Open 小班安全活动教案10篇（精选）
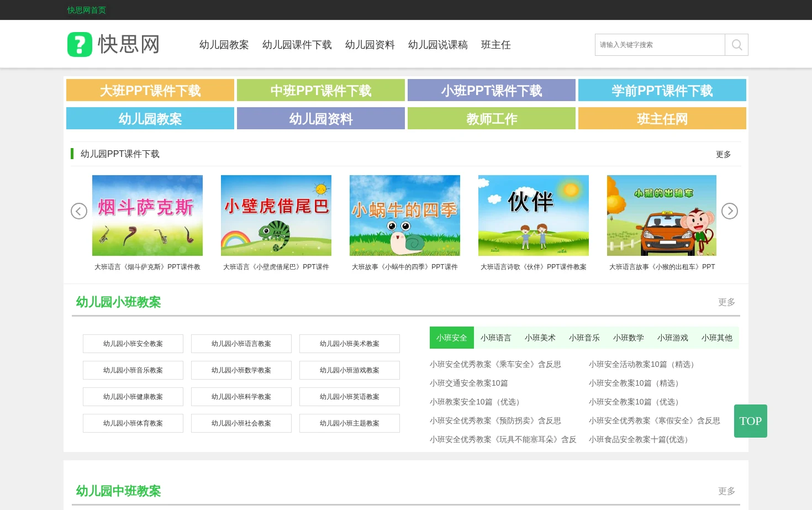Viewport: 812px width, 510px height. (x=644, y=365)
